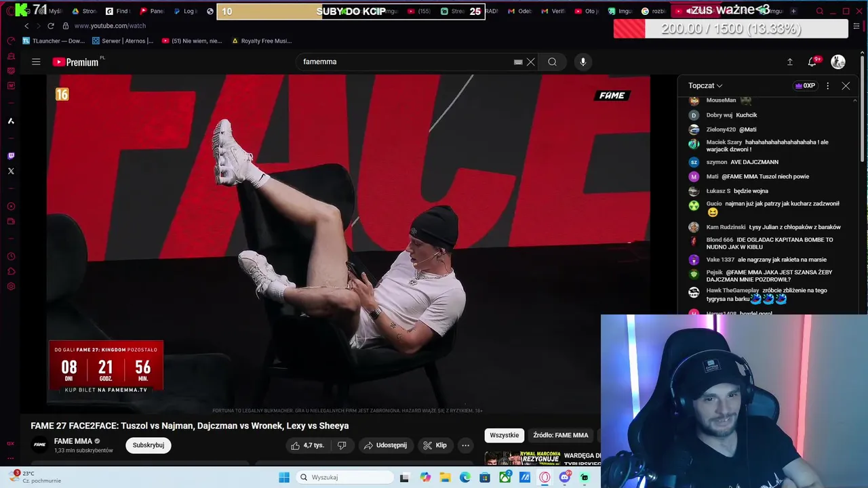
Task: Share the video via Udostępnij
Action: [x=385, y=445]
